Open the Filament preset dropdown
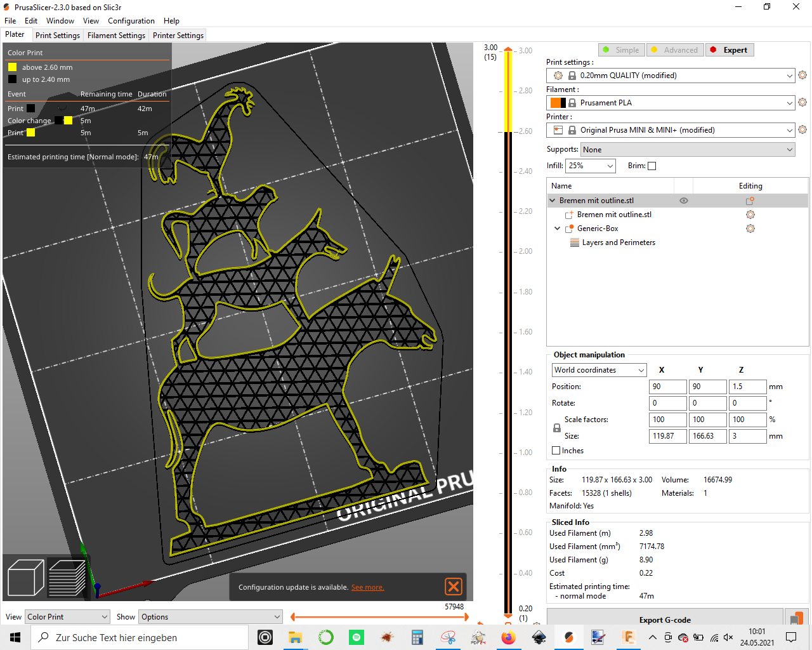Image resolution: width=812 pixels, height=650 pixels. (x=671, y=103)
